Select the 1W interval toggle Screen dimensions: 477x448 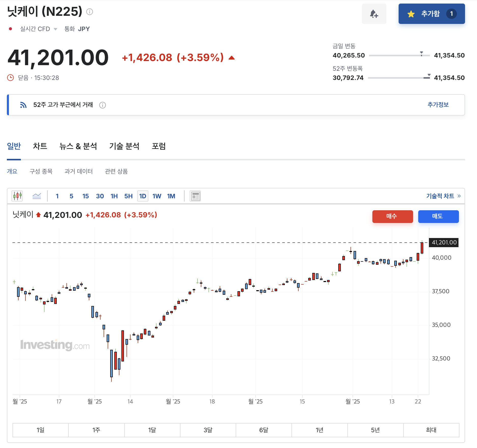[x=157, y=196]
